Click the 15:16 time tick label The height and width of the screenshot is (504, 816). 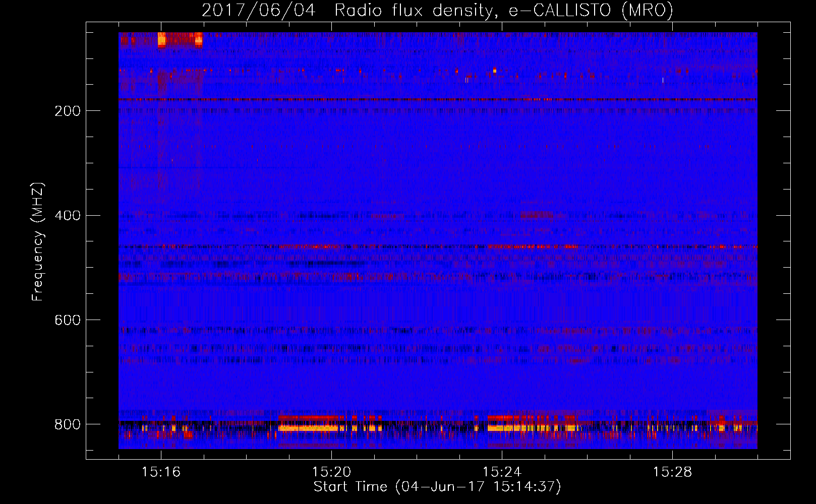pos(161,472)
